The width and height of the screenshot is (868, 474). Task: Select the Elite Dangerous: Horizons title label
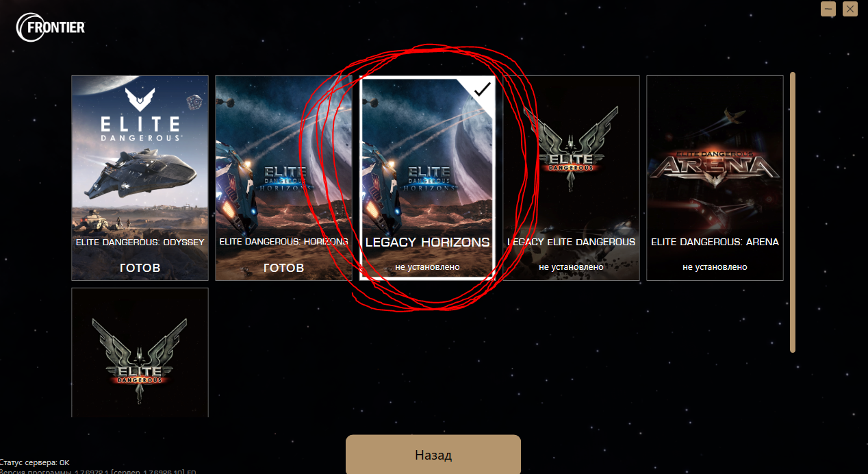click(x=283, y=242)
